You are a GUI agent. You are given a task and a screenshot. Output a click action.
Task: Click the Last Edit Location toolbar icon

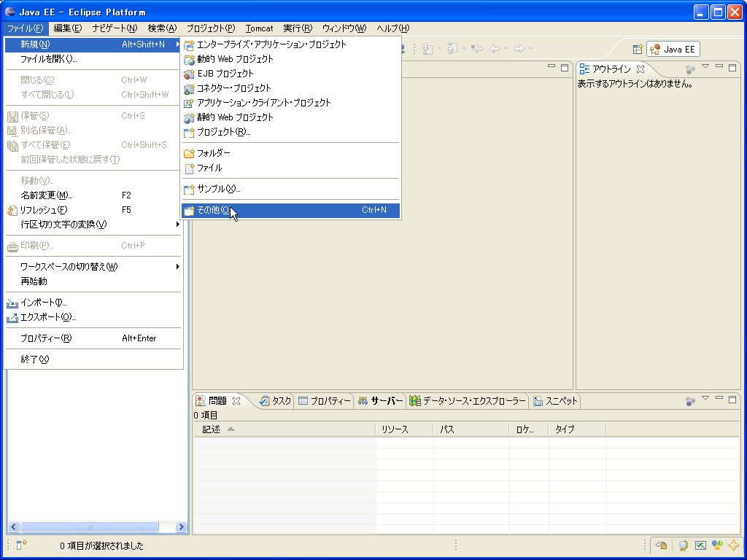(476, 49)
